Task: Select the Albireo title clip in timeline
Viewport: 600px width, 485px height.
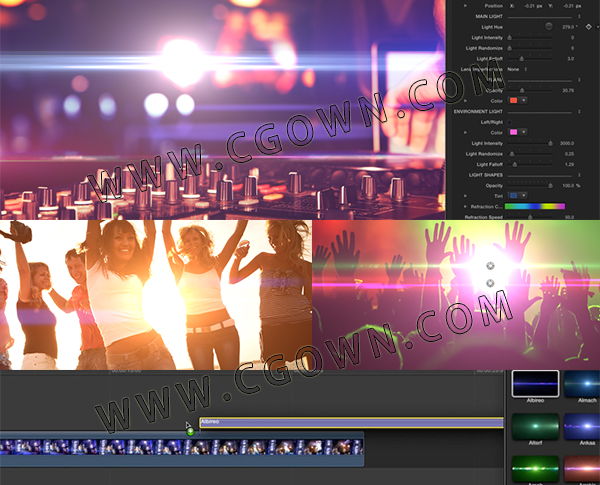Action: click(351, 423)
